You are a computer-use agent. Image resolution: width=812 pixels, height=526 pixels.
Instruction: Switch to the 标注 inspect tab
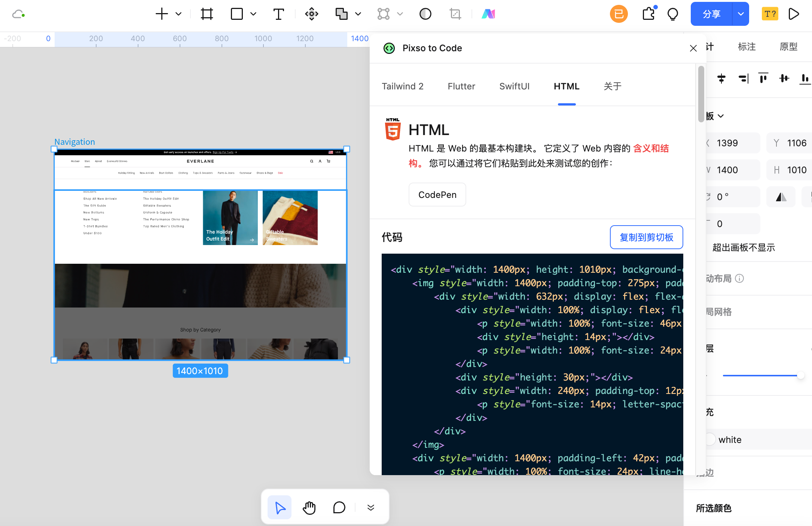747,47
